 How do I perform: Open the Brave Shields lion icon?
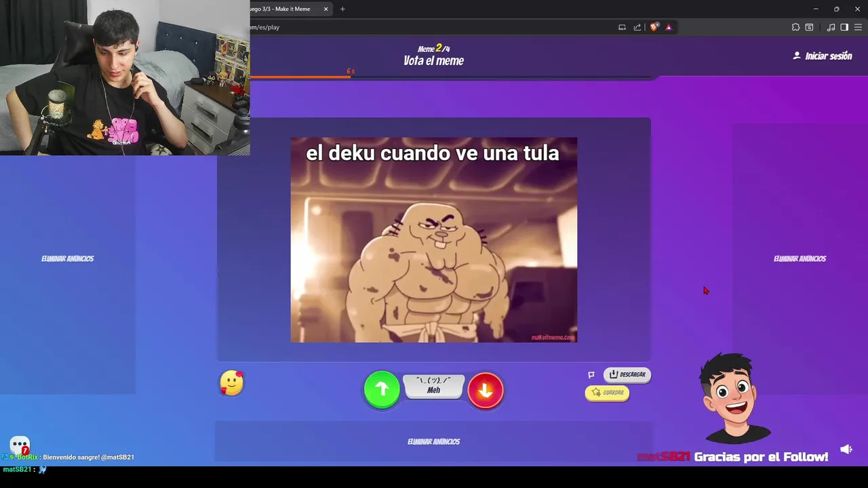pos(654,27)
